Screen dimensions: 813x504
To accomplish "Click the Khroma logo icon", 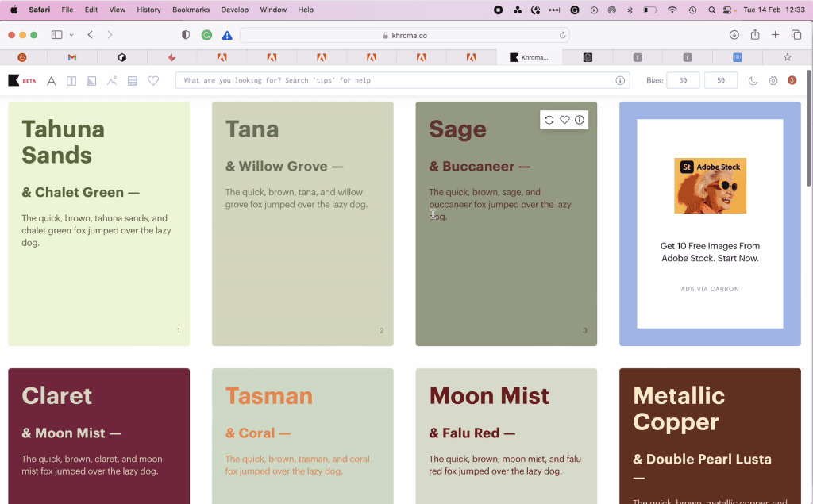I will coord(14,80).
